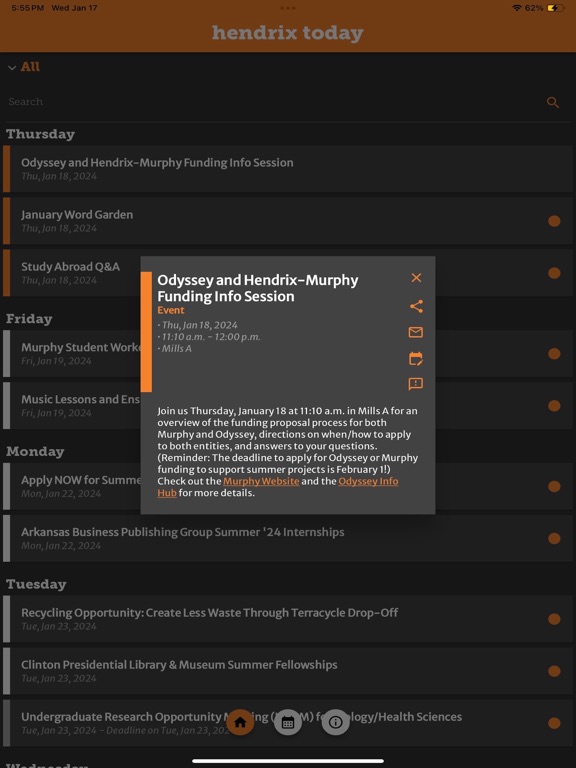Viewport: 576px width, 768px height.
Task: Toggle orange dot on Murphy Student Worker row
Action: click(x=554, y=354)
